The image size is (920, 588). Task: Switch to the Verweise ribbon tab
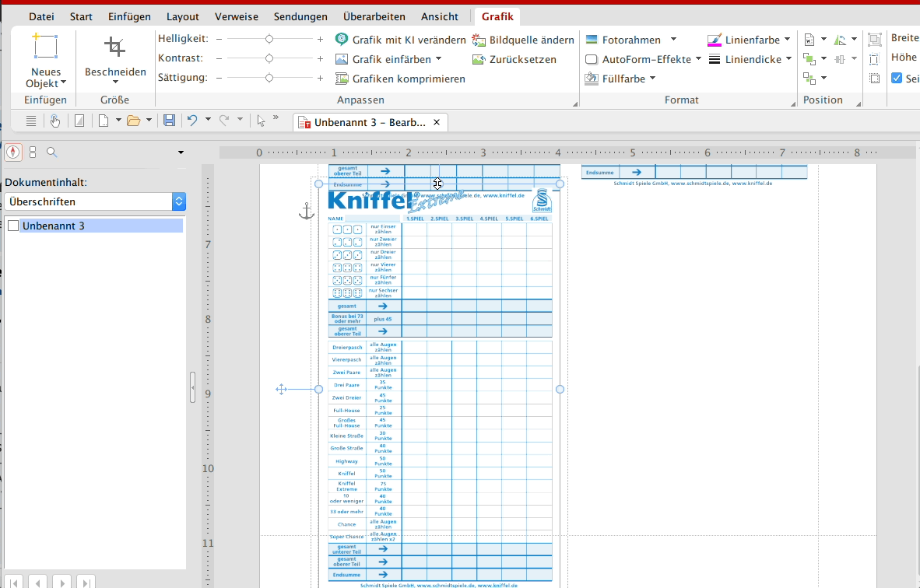pos(237,16)
